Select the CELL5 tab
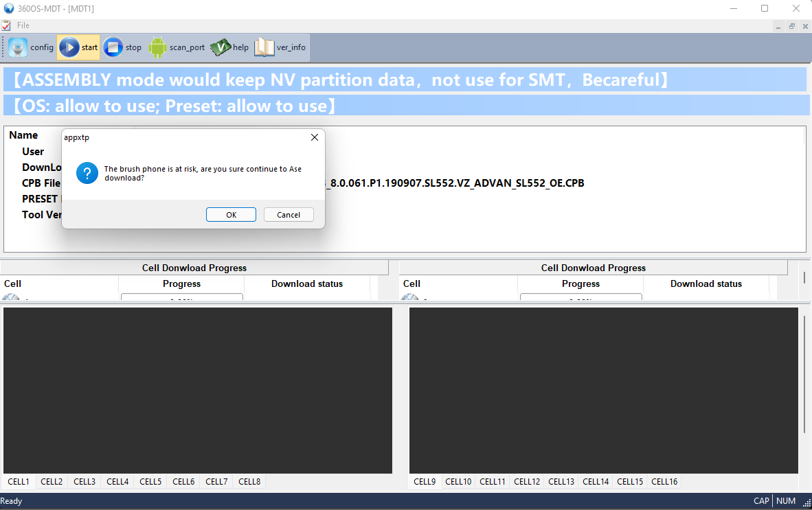 click(150, 482)
